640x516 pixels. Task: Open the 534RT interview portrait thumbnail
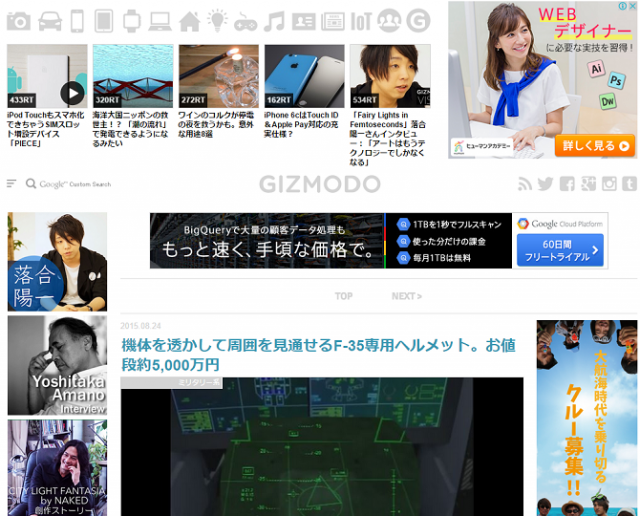390,76
